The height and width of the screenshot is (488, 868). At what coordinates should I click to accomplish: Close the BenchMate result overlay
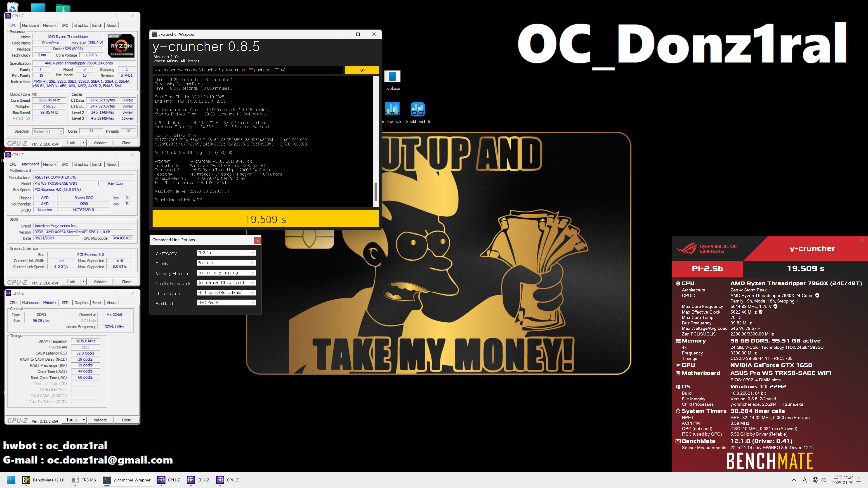click(863, 240)
